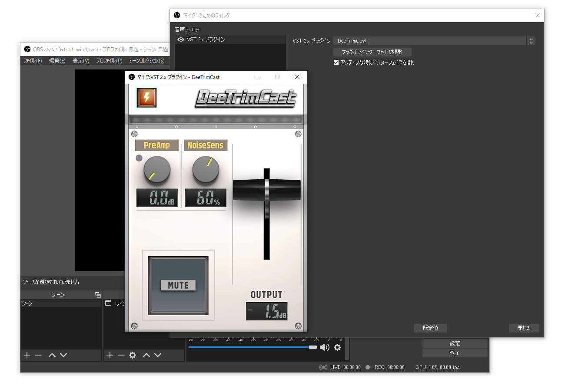
Task: Uncheck アクティブな時にインターフェイスを開く checkbox
Action: pyautogui.click(x=336, y=63)
